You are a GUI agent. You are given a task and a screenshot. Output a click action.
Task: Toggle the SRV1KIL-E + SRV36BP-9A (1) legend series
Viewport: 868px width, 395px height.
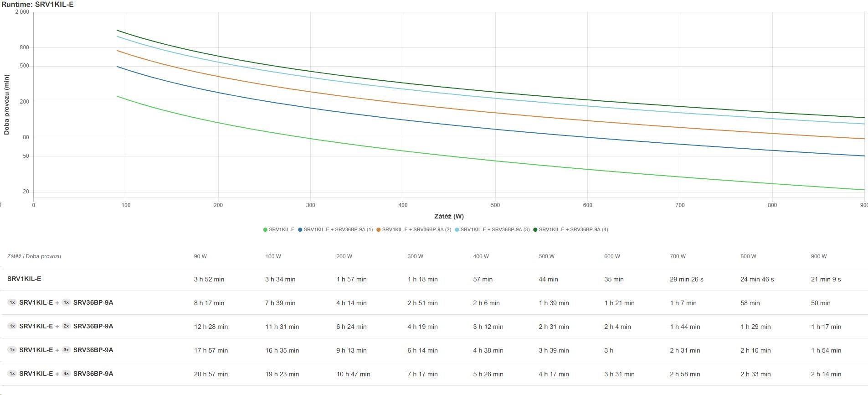coord(338,229)
